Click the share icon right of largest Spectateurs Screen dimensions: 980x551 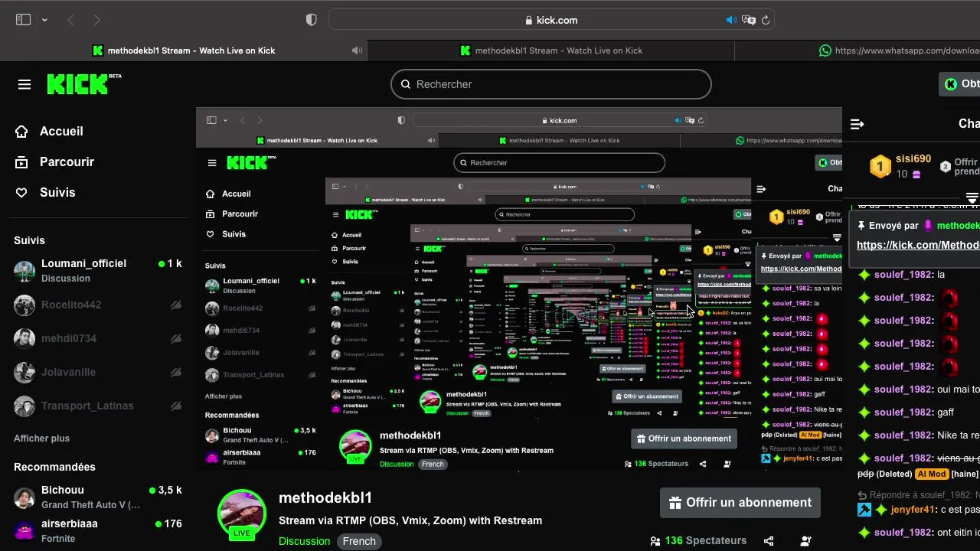tap(769, 541)
